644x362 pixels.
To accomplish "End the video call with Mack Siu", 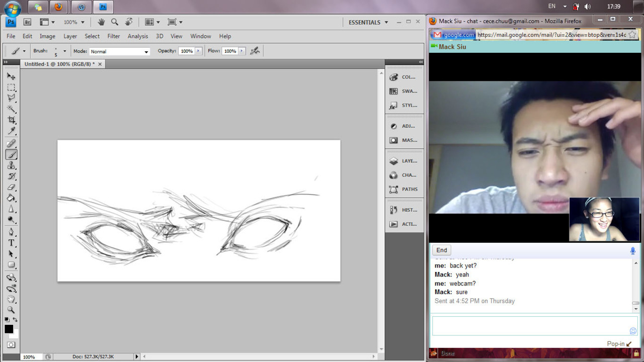I will tap(442, 250).
